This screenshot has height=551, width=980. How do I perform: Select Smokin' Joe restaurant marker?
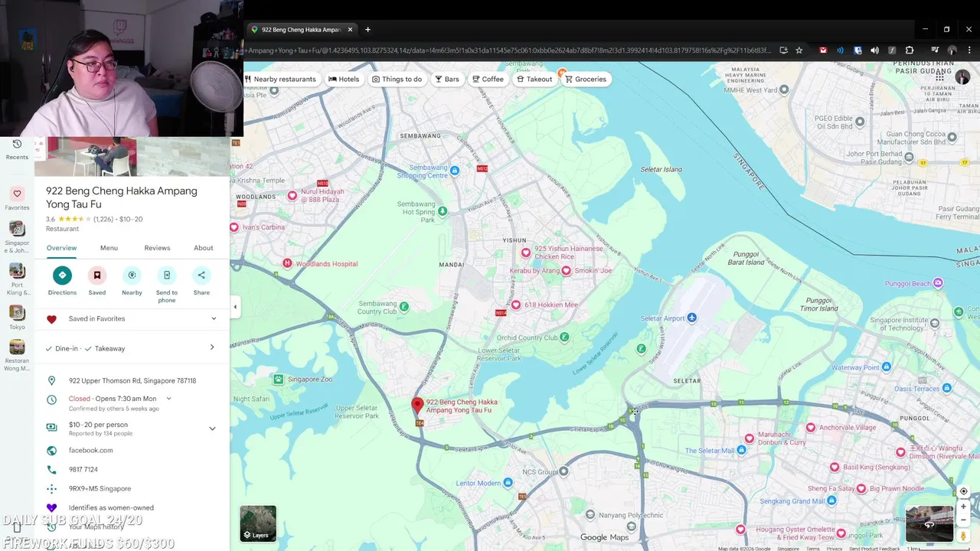point(566,270)
